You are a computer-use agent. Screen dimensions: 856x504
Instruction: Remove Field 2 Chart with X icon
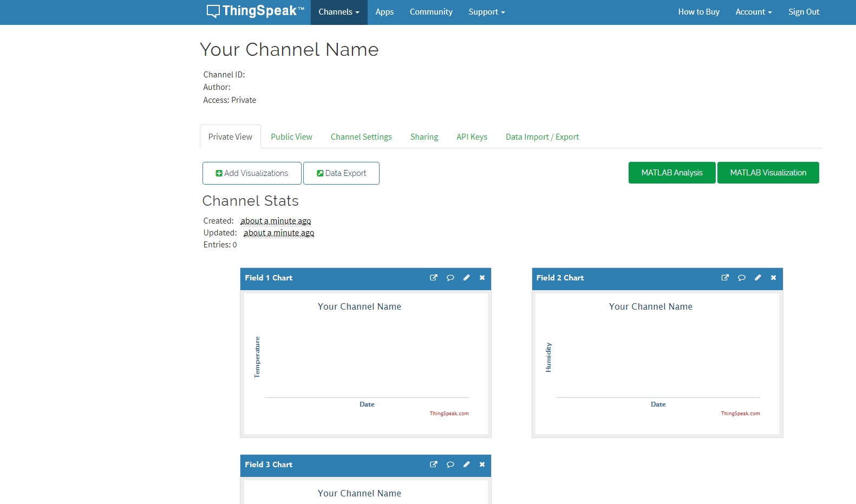click(773, 278)
